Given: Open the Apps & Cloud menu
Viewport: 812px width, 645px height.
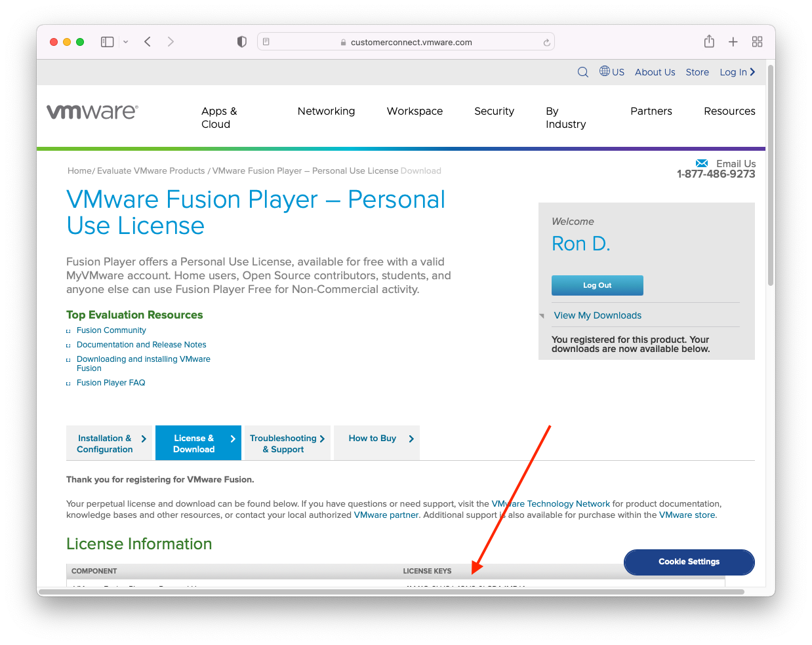Looking at the screenshot, I should 219,118.
